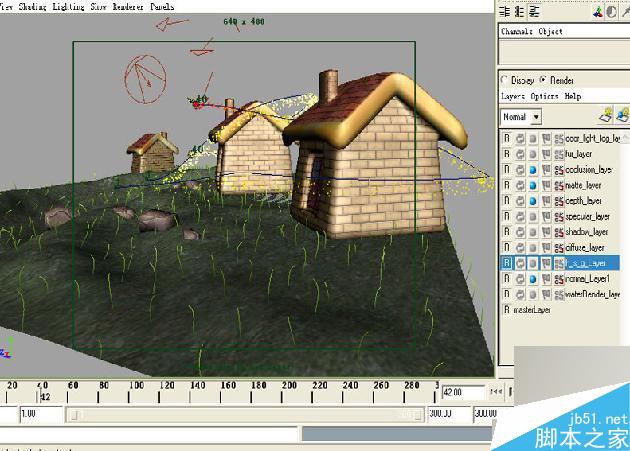Open render settings icon on normal_Layer1
This screenshot has height=451, width=630.
tap(559, 279)
